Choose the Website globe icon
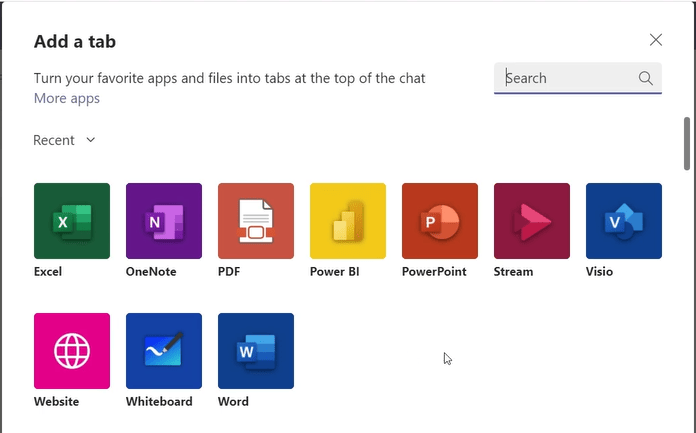Image resolution: width=696 pixels, height=433 pixels. point(72,351)
